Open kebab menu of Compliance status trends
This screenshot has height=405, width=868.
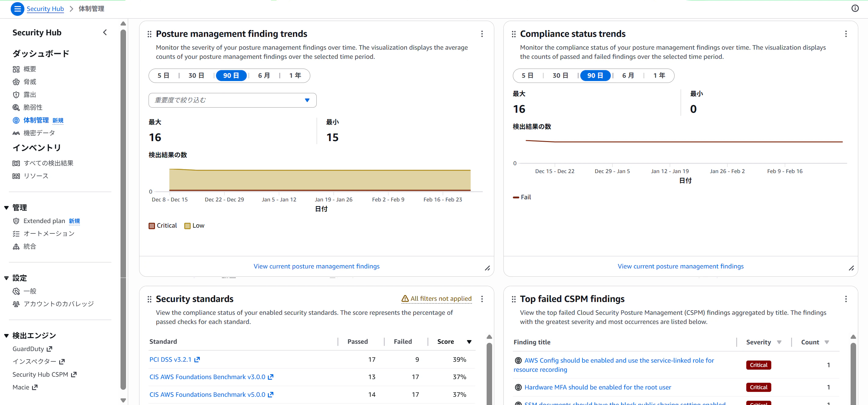(x=846, y=34)
